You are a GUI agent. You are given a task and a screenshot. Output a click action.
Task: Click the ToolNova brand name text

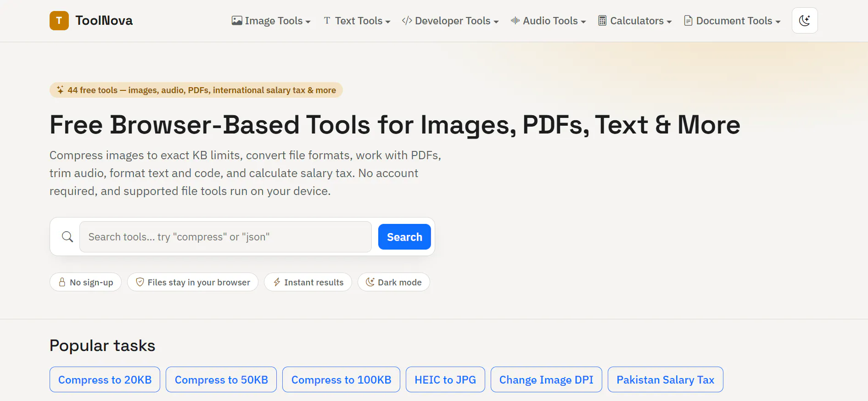pyautogui.click(x=104, y=21)
